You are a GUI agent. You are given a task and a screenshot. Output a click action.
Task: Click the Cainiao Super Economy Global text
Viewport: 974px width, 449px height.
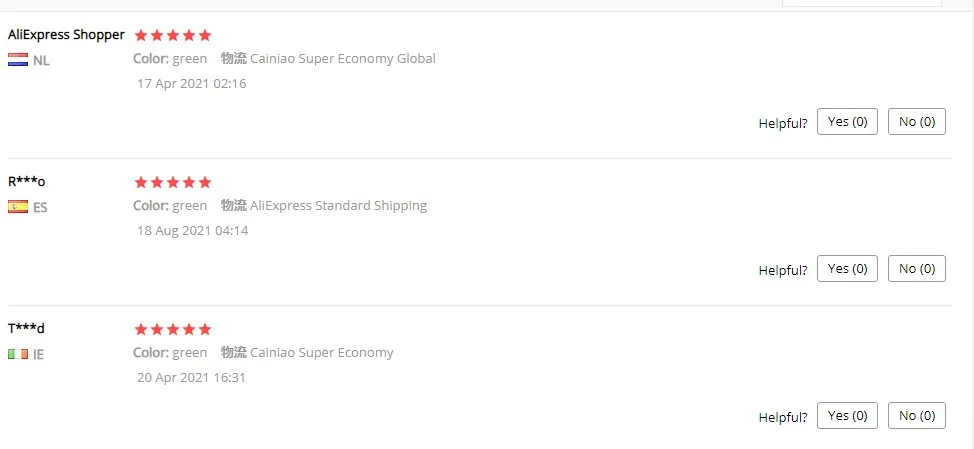point(343,59)
